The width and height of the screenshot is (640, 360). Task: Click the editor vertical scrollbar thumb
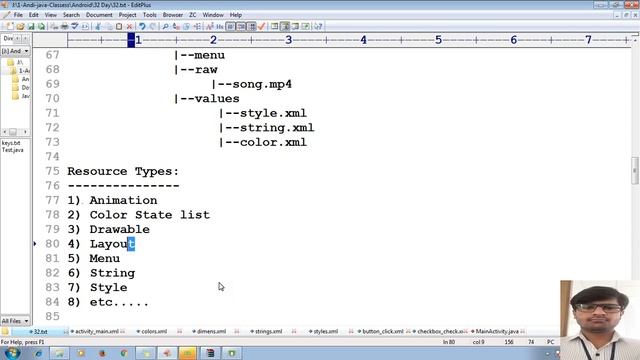[x=635, y=171]
